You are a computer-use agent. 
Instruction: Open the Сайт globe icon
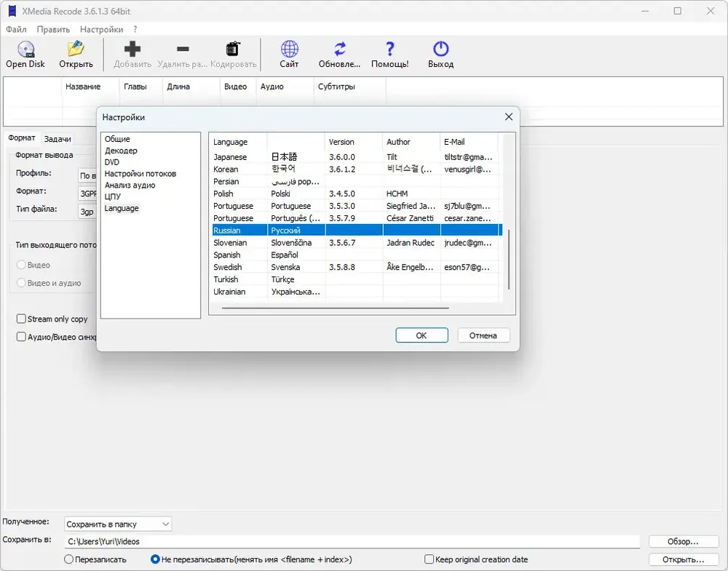pos(289,49)
